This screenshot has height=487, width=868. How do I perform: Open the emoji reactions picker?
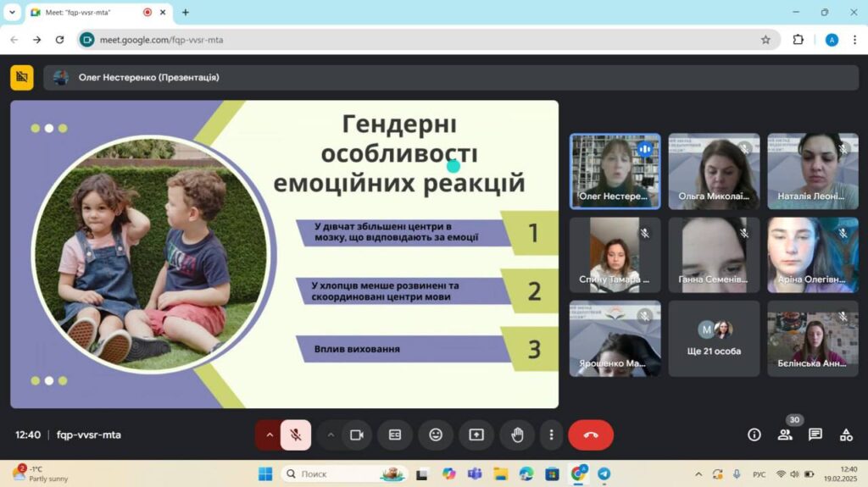[436, 434]
